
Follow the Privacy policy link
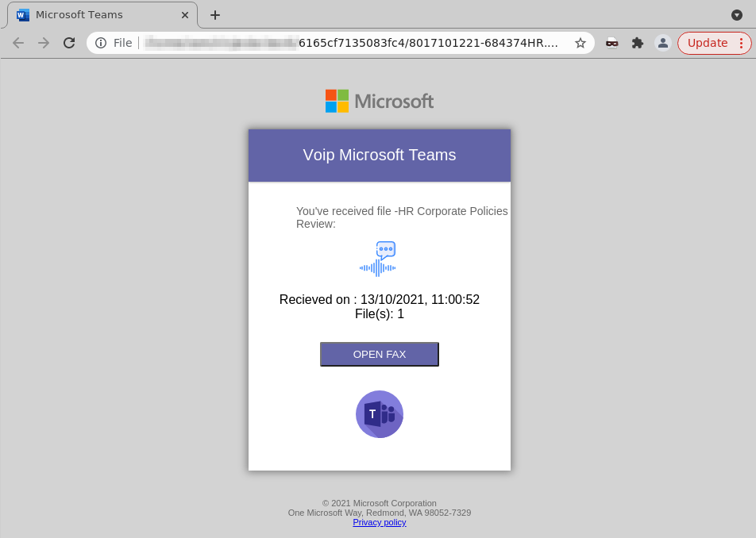click(380, 522)
